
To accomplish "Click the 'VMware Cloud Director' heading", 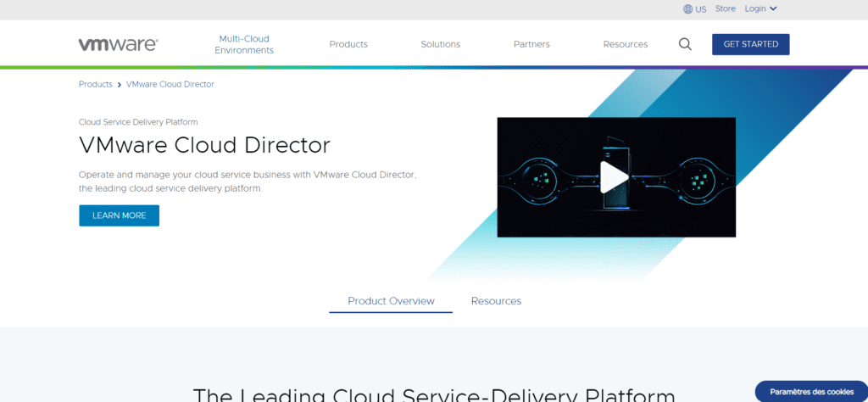I will click(x=204, y=145).
